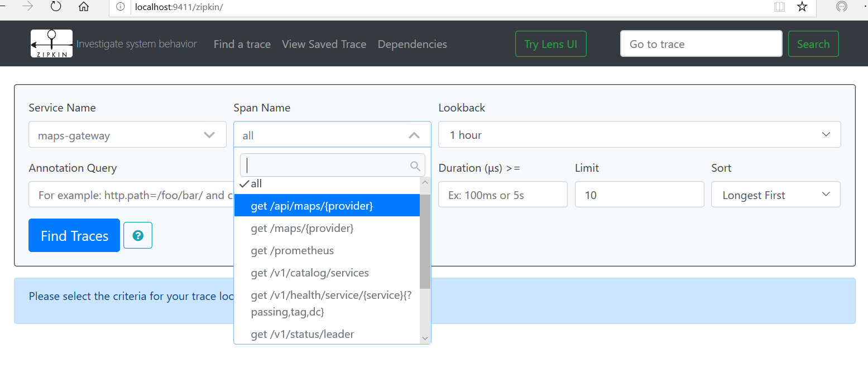This screenshot has height=373, width=868.
Task: Click the Go to trace input field
Action: [x=701, y=44]
